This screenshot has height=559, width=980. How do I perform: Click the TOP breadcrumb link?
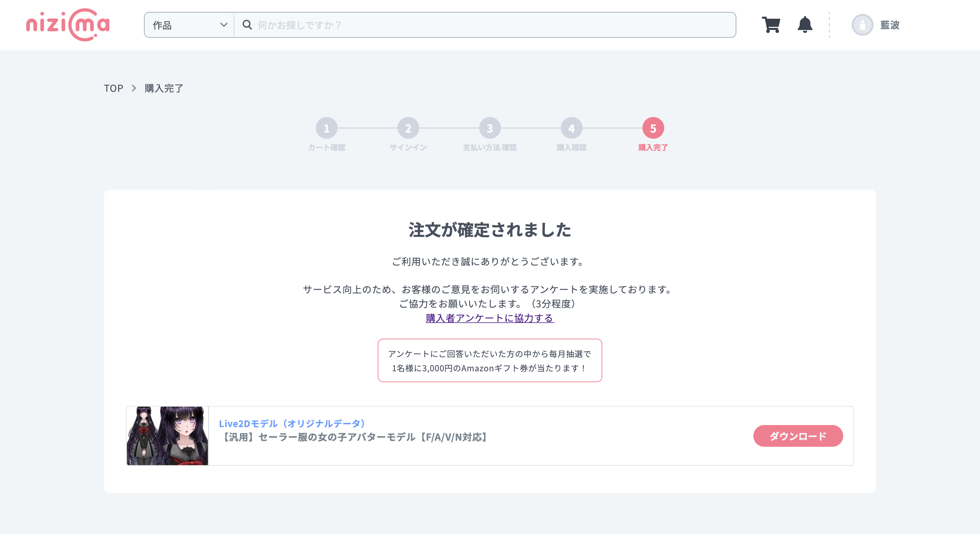[x=113, y=88]
